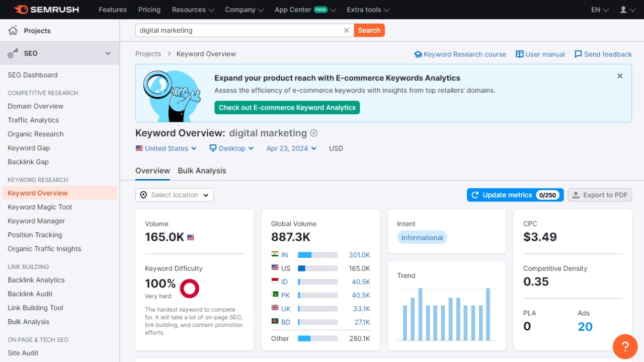Click the desktop monitor icon beside Desktop
Image resolution: width=644 pixels, height=362 pixels.
(x=213, y=148)
